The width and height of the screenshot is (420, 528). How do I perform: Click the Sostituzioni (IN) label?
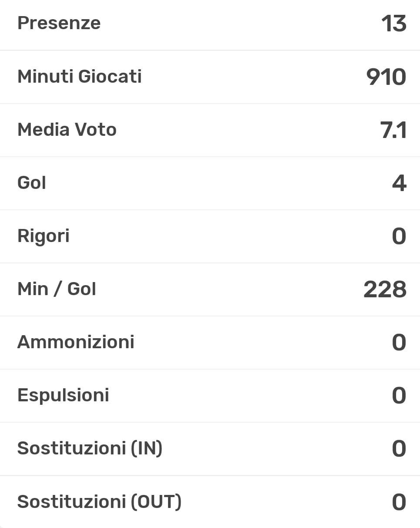point(90,448)
